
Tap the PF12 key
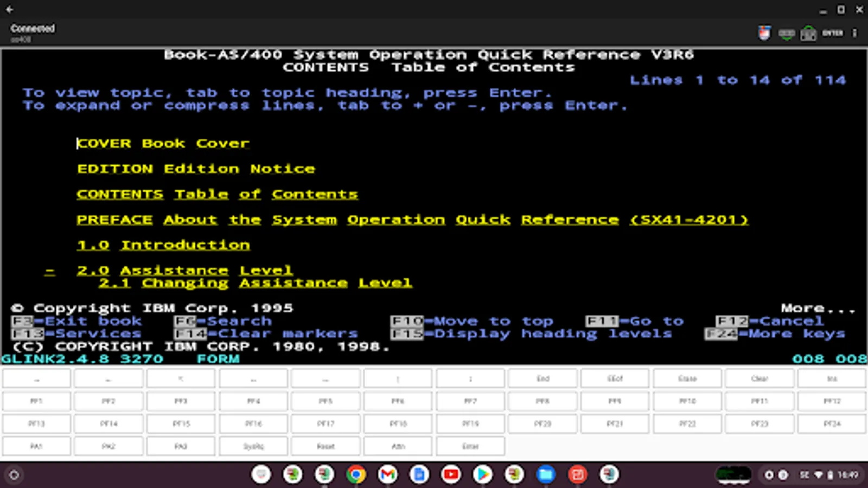coord(832,401)
